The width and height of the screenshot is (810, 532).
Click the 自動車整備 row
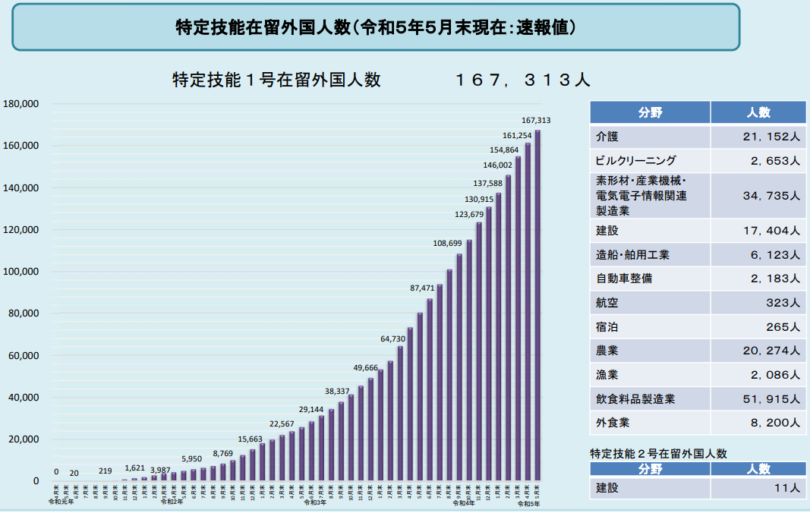click(697, 279)
